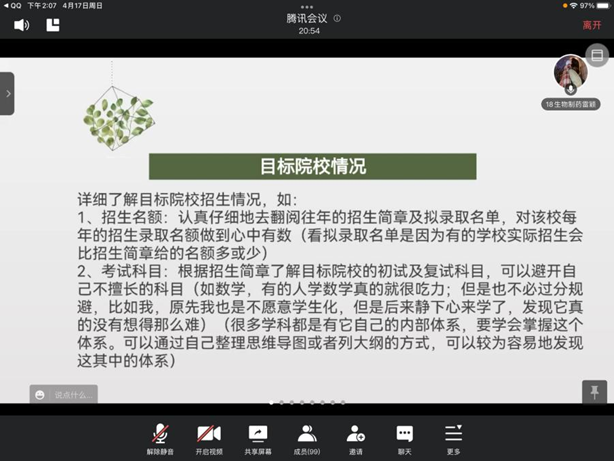The height and width of the screenshot is (461, 614).
Task: Open the members list 成员(99)
Action: coord(307,438)
